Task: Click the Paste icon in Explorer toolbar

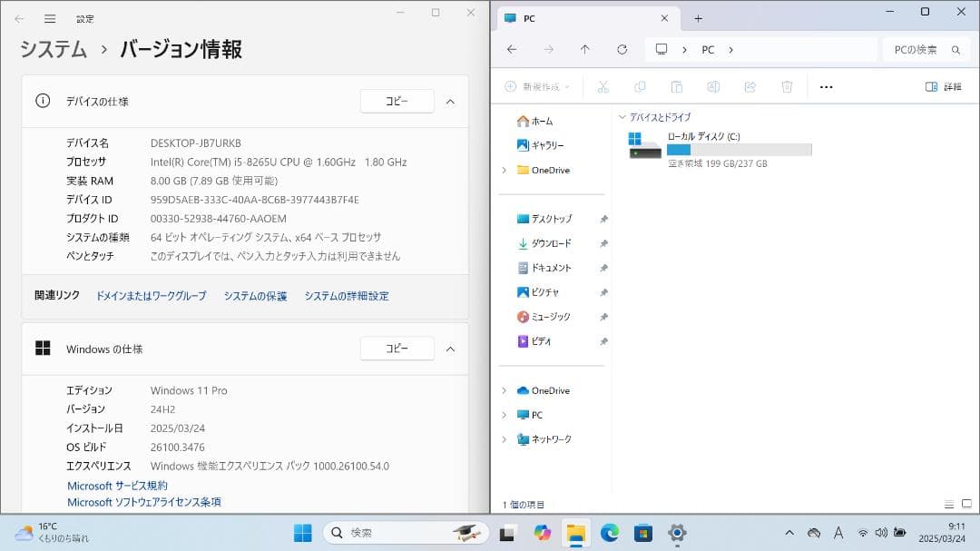Action: (x=676, y=86)
